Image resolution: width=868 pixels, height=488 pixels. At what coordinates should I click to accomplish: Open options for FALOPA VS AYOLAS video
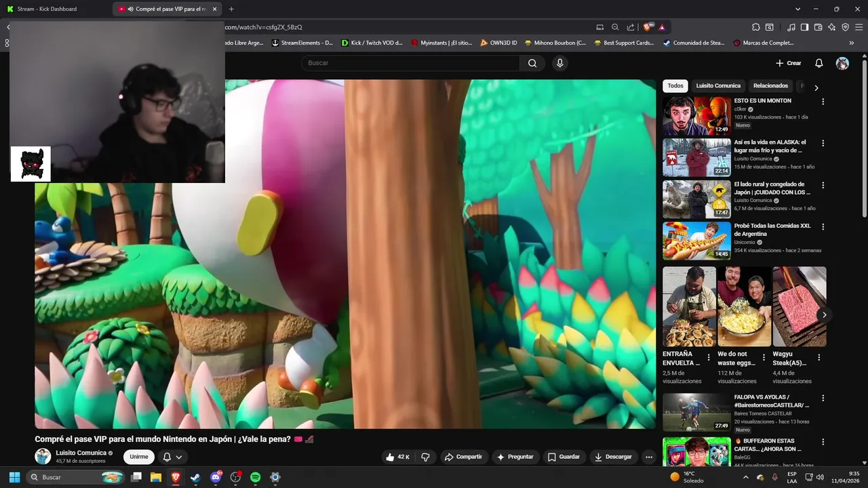click(x=823, y=399)
